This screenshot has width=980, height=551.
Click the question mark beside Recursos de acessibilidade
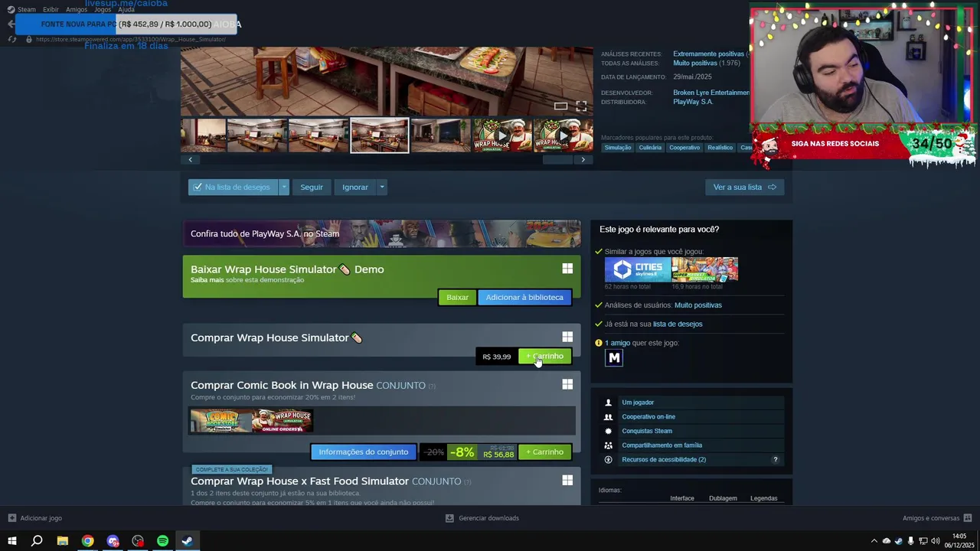775,459
